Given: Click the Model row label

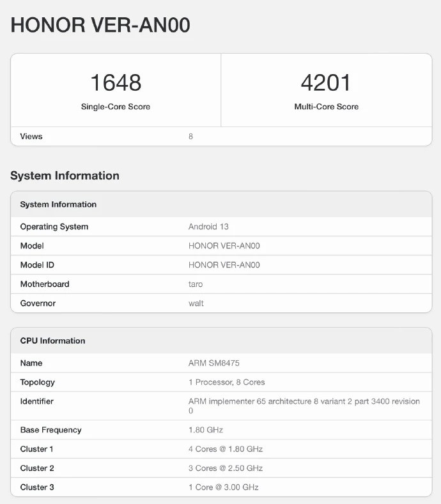Looking at the screenshot, I should (32, 246).
